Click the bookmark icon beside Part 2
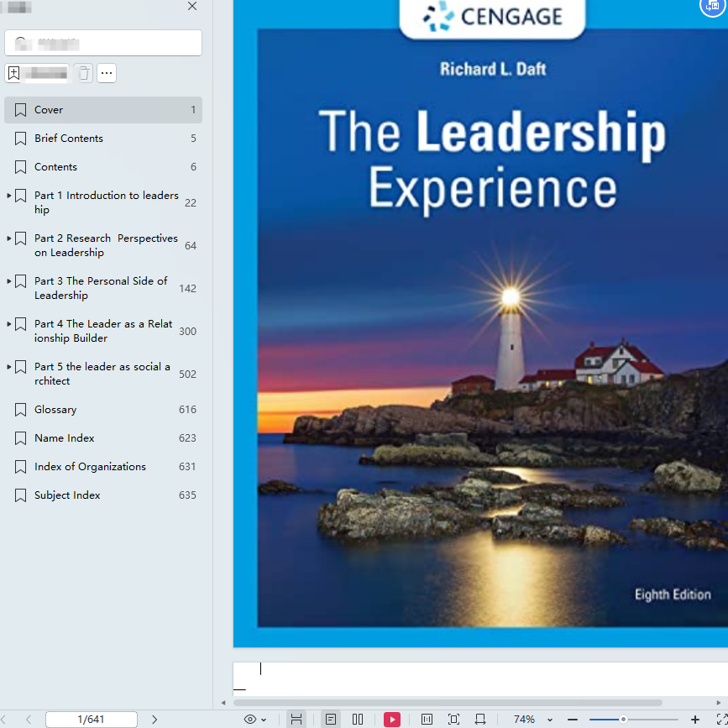The image size is (728, 728). point(20,238)
